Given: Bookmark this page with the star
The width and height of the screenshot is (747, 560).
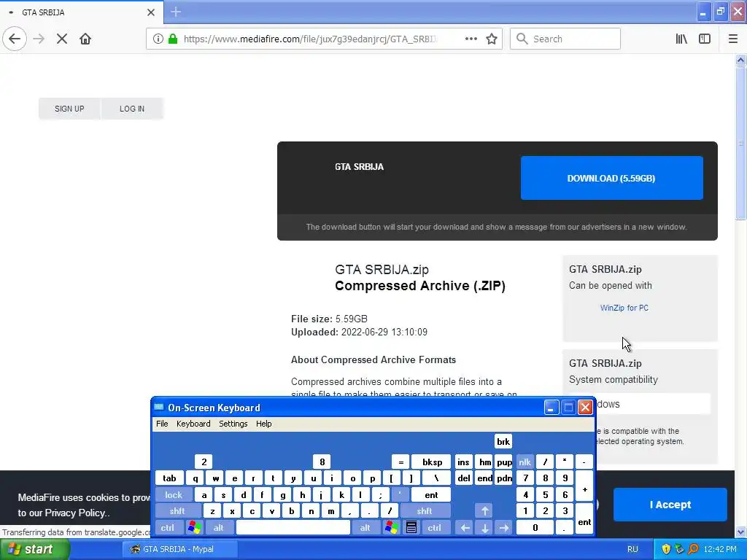Looking at the screenshot, I should coord(492,39).
